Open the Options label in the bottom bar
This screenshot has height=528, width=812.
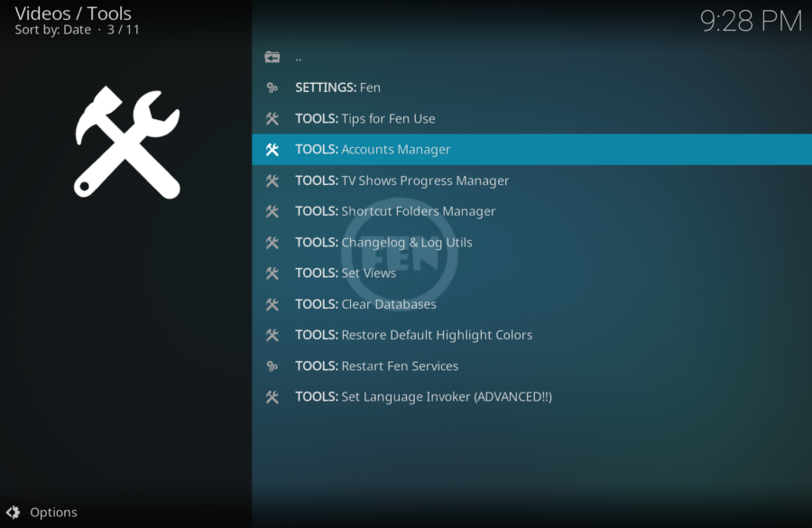click(x=53, y=513)
